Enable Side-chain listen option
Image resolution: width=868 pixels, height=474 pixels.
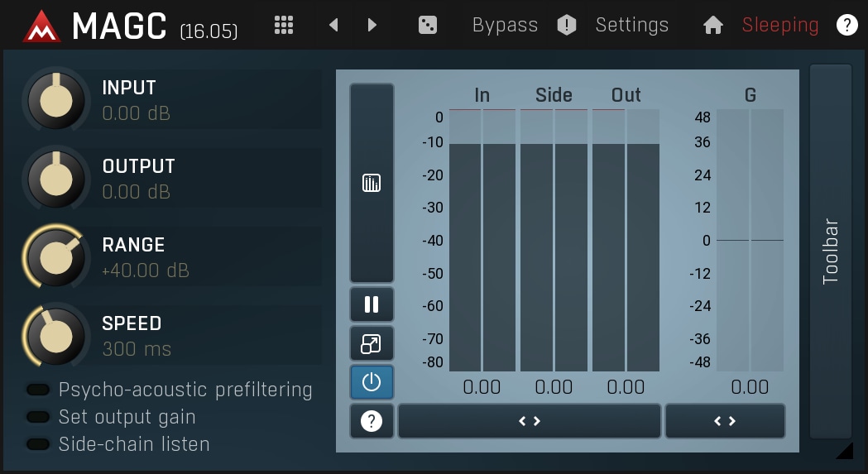click(x=117, y=444)
